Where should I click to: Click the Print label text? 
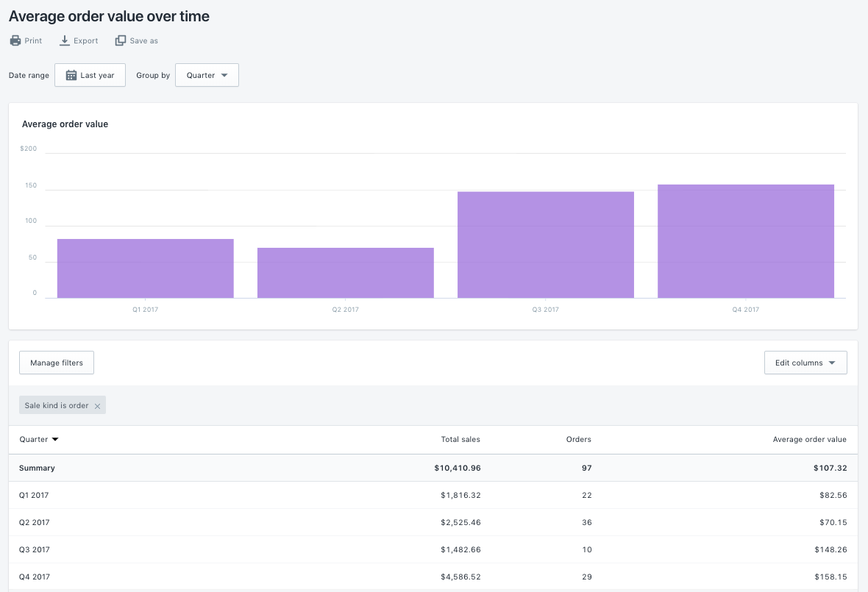pyautogui.click(x=33, y=40)
